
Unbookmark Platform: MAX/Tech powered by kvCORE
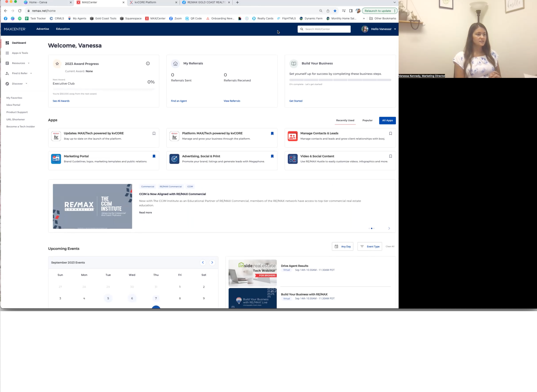tap(272, 133)
